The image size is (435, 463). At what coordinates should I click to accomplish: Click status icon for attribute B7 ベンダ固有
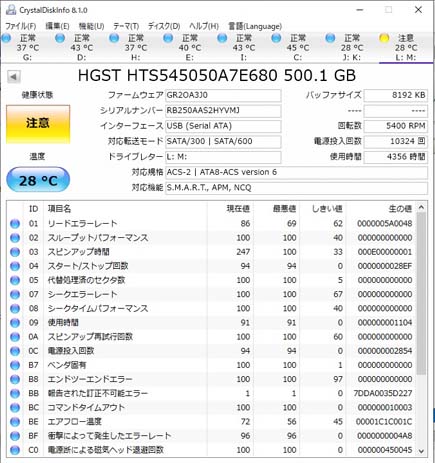coord(15,365)
